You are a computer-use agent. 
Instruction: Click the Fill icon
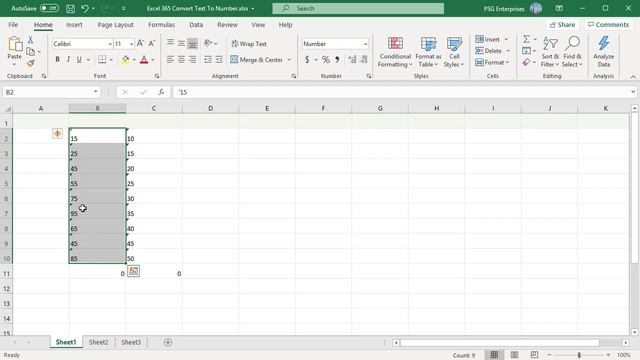pos(527,51)
